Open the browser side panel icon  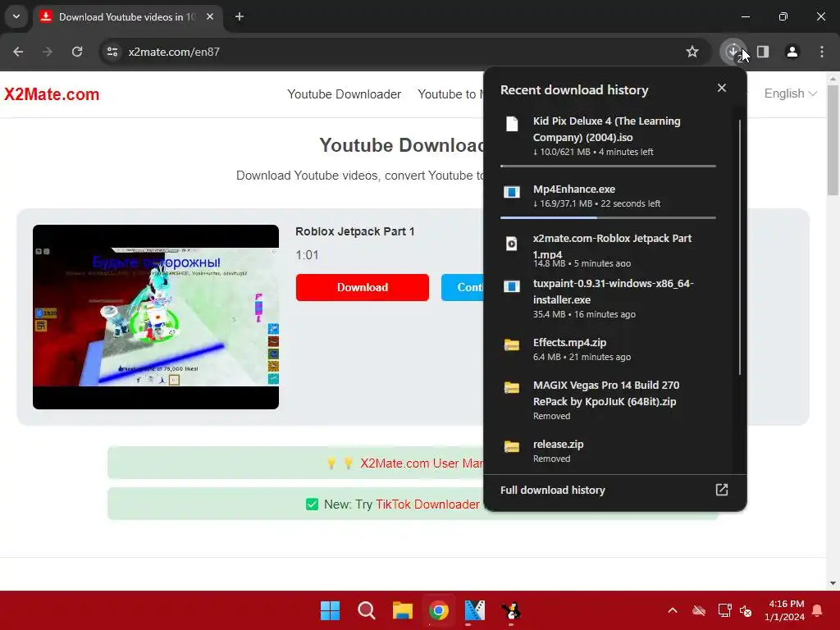(763, 52)
